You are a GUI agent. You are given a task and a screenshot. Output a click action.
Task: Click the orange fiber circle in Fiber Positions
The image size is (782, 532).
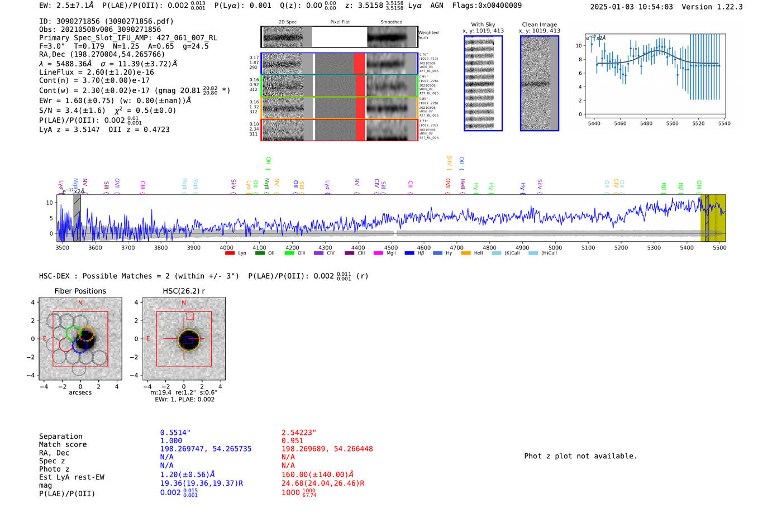[86, 334]
